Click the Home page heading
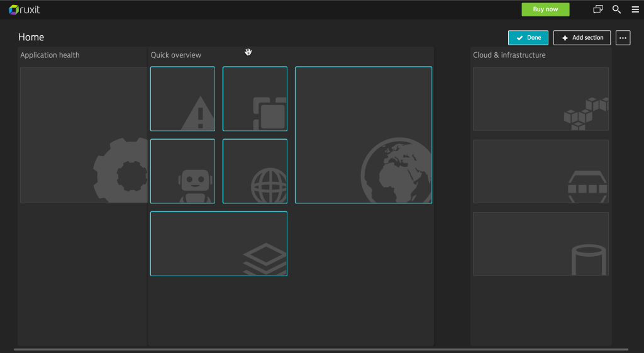This screenshot has width=644, height=353. [31, 37]
